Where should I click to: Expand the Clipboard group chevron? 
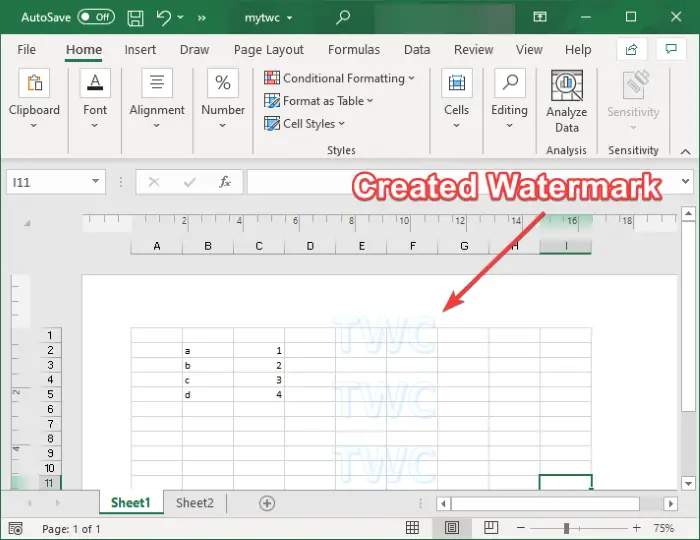(x=34, y=126)
